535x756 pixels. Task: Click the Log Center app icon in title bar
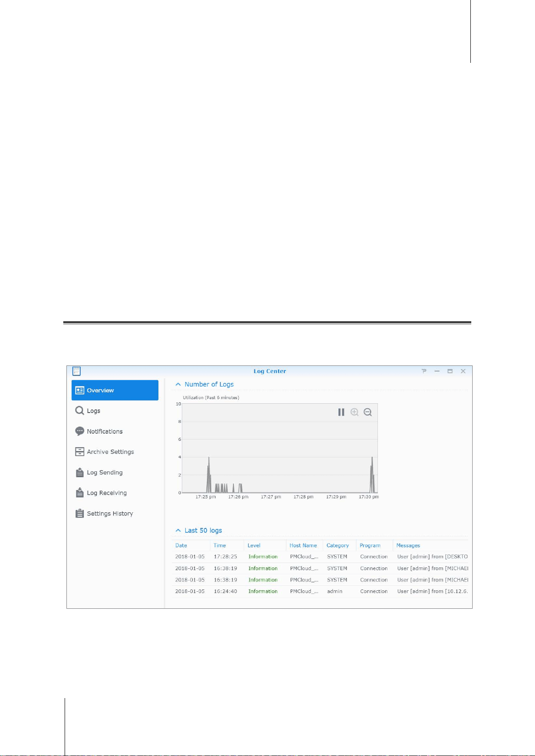[x=77, y=371]
